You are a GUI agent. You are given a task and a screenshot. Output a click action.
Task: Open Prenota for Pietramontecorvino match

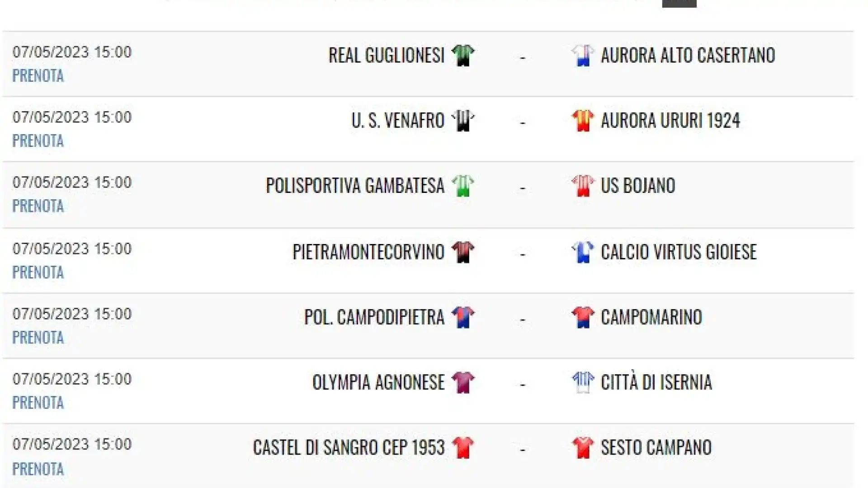38,272
